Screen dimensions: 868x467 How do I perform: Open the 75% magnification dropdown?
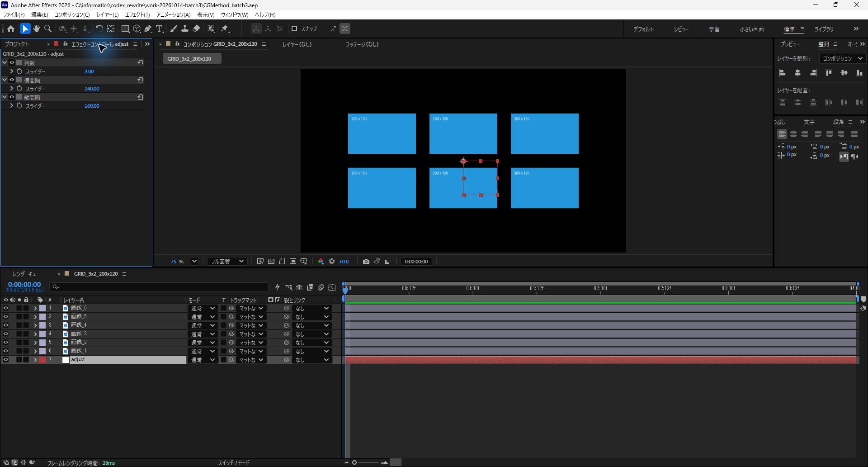click(x=194, y=262)
